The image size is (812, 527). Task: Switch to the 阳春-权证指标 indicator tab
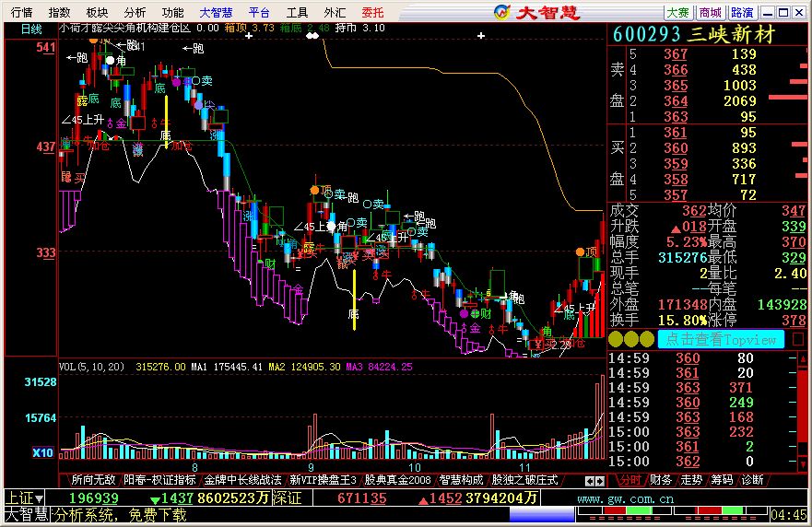pyautogui.click(x=159, y=480)
